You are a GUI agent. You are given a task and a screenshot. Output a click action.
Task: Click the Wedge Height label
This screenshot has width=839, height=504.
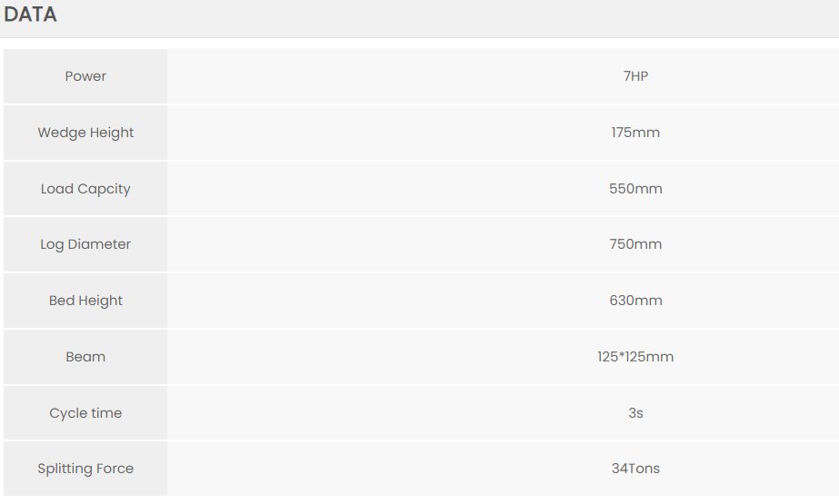[85, 133]
